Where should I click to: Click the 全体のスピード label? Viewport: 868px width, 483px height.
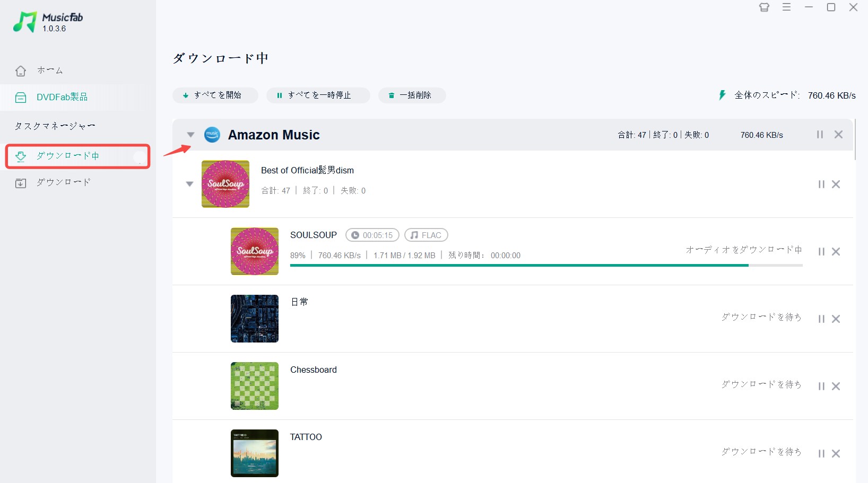767,95
